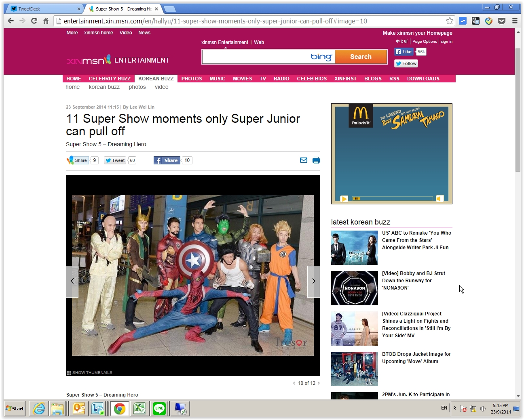This screenshot has width=524, height=420.
Task: Click the xinmsn Entertainment logo
Action: pyautogui.click(x=118, y=60)
